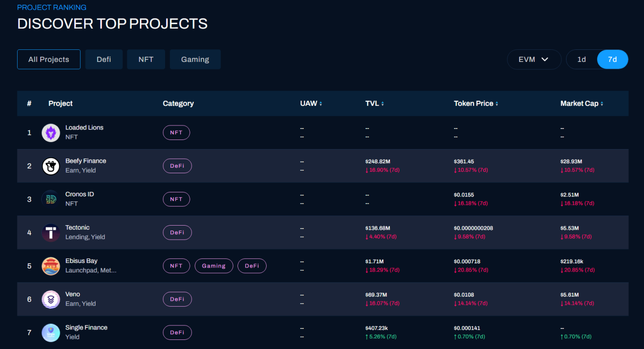Select the NFT filter tab
This screenshot has height=349, width=644.
pyautogui.click(x=146, y=59)
